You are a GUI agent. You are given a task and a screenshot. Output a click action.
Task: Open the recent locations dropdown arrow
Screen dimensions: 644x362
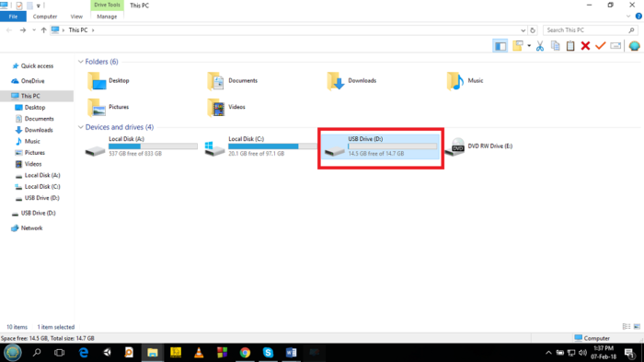point(34,30)
